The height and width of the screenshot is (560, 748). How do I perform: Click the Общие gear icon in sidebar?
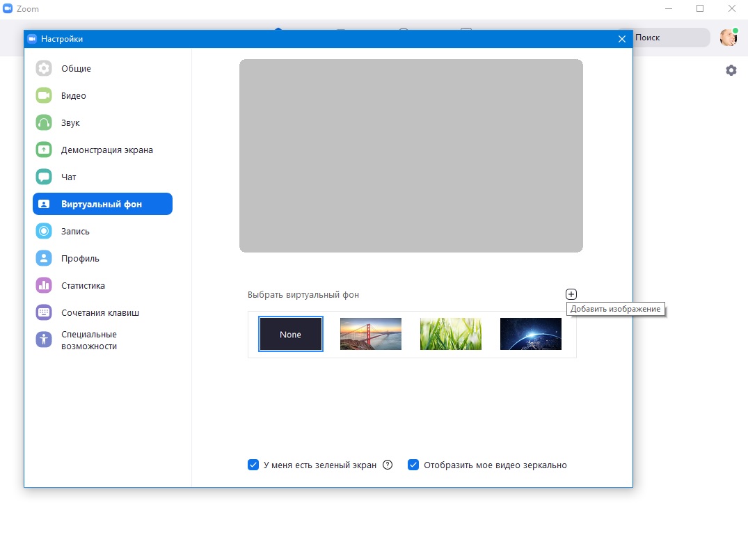(x=44, y=68)
